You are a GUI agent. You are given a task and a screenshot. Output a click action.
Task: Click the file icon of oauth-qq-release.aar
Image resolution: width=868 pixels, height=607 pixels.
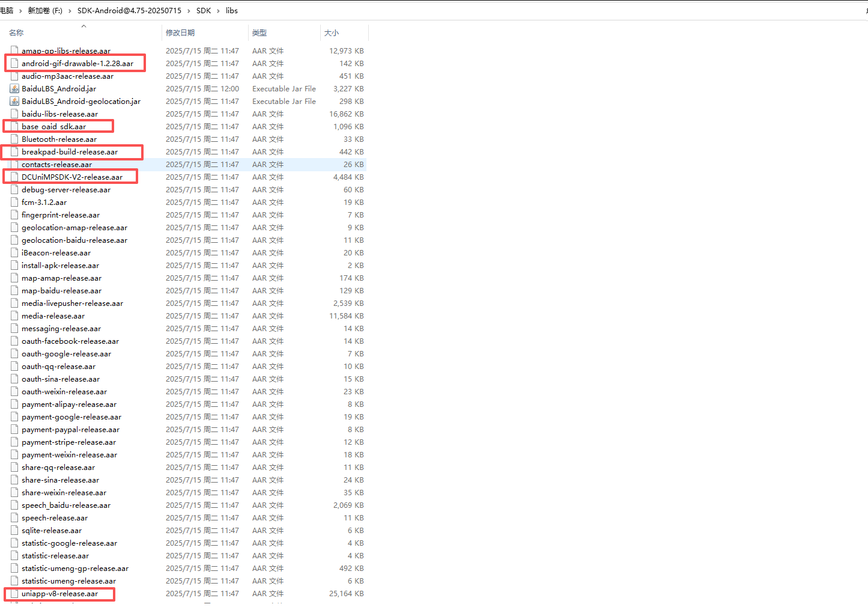click(x=14, y=366)
